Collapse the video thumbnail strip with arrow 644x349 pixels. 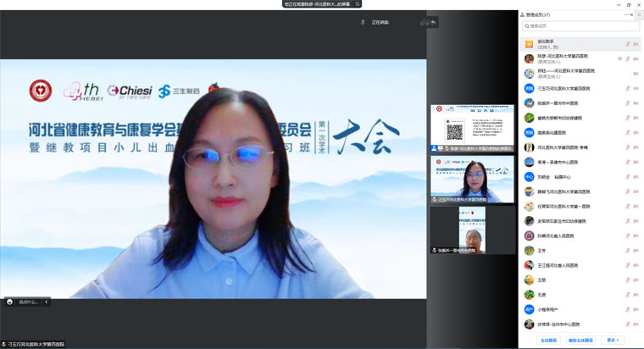(x=433, y=22)
